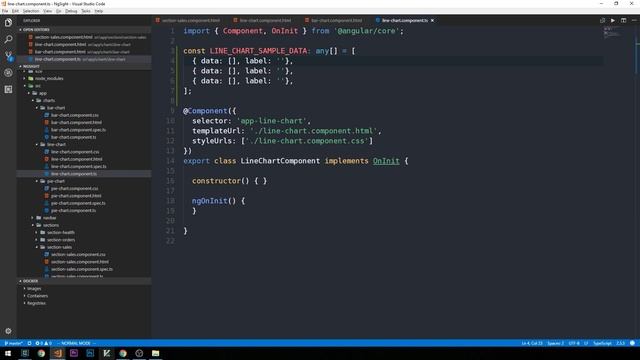640x360 pixels.
Task: Expand the Docker Containers node
Action: 37,296
